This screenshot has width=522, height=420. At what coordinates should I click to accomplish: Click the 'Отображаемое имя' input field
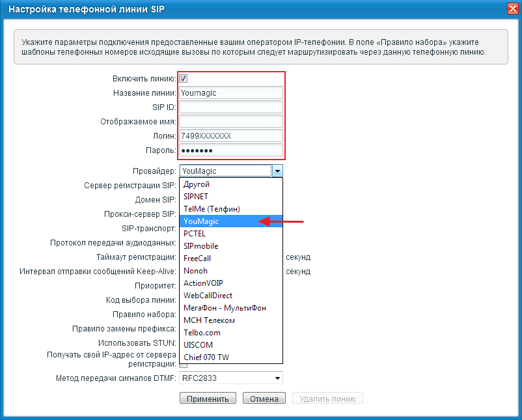(x=230, y=122)
